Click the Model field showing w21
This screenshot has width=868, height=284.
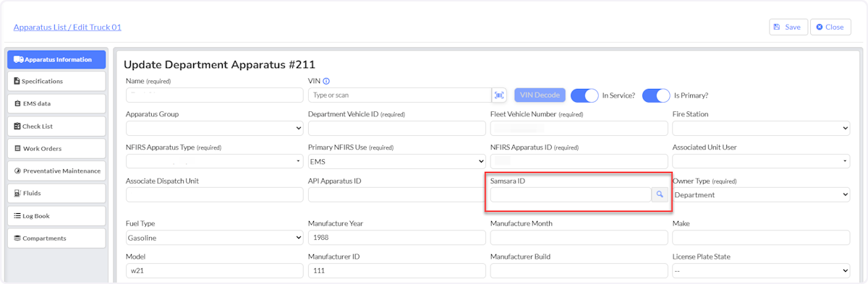coord(214,270)
